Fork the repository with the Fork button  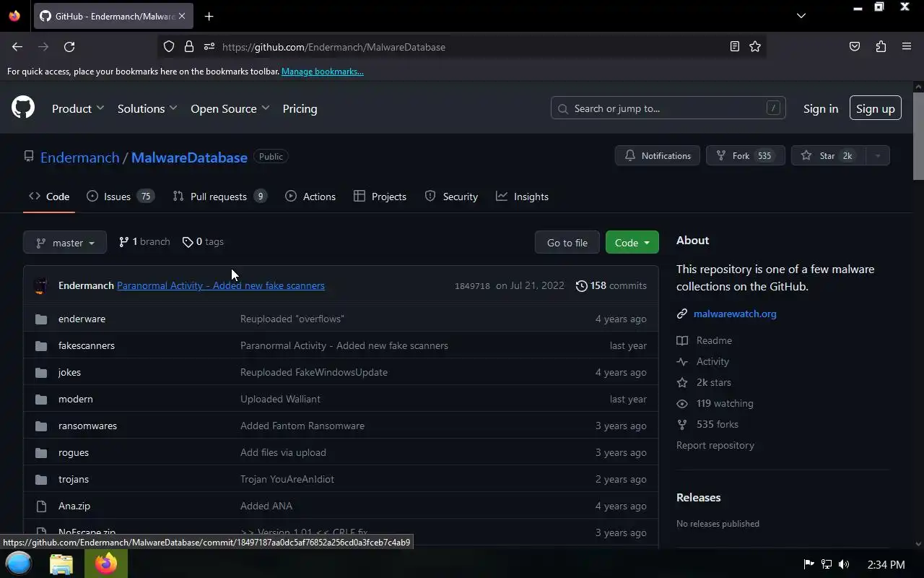coord(745,156)
